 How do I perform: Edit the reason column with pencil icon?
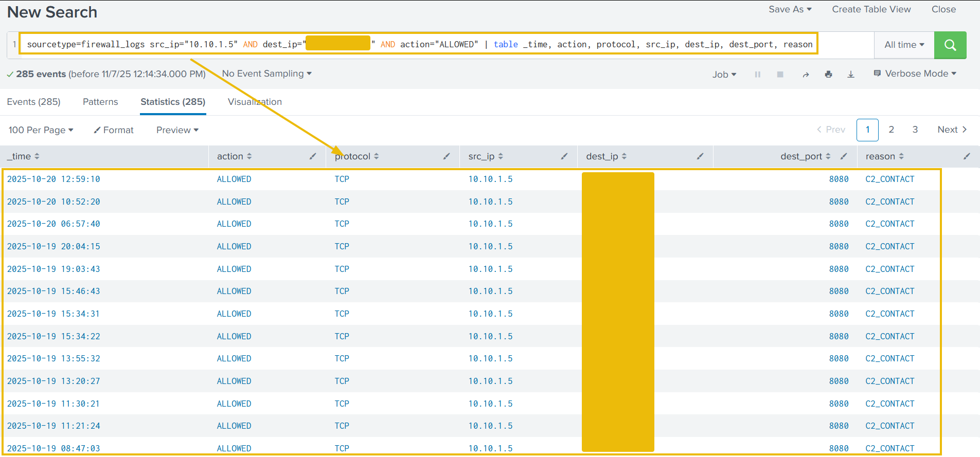[967, 156]
